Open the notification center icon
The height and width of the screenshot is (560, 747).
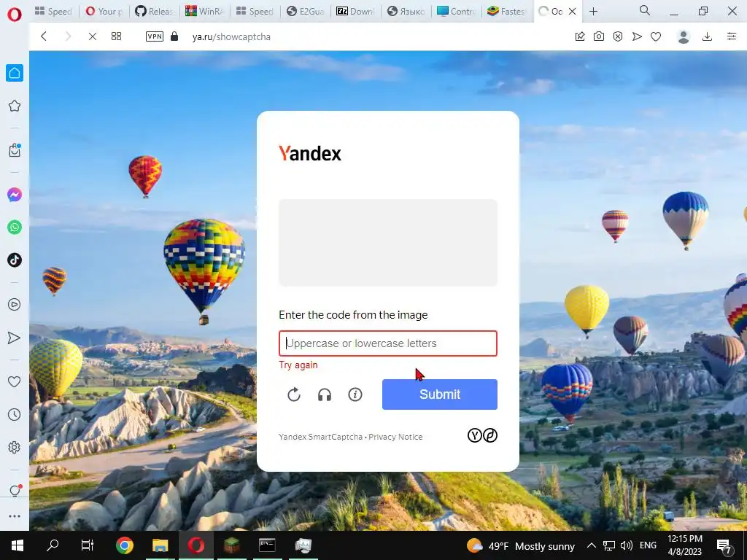click(724, 546)
